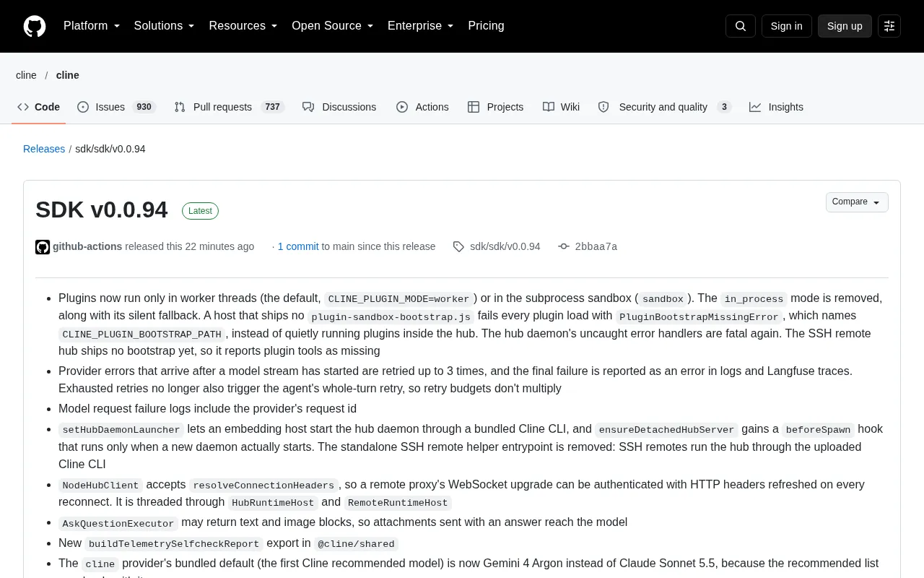Click the Latest release badge
The image size is (924, 578).
click(200, 211)
